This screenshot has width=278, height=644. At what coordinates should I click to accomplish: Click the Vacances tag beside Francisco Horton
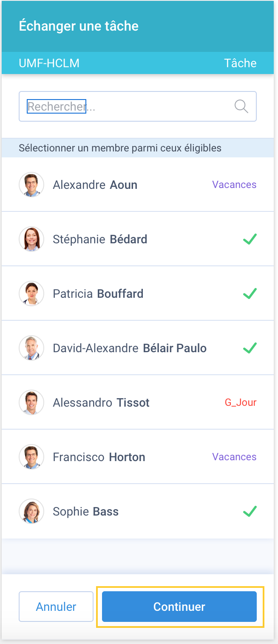pyautogui.click(x=234, y=457)
